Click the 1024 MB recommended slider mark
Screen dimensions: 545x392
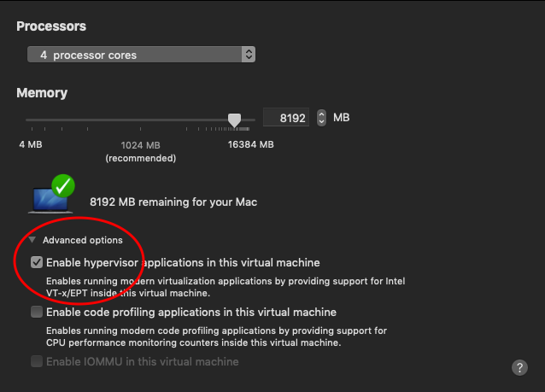pos(141,144)
